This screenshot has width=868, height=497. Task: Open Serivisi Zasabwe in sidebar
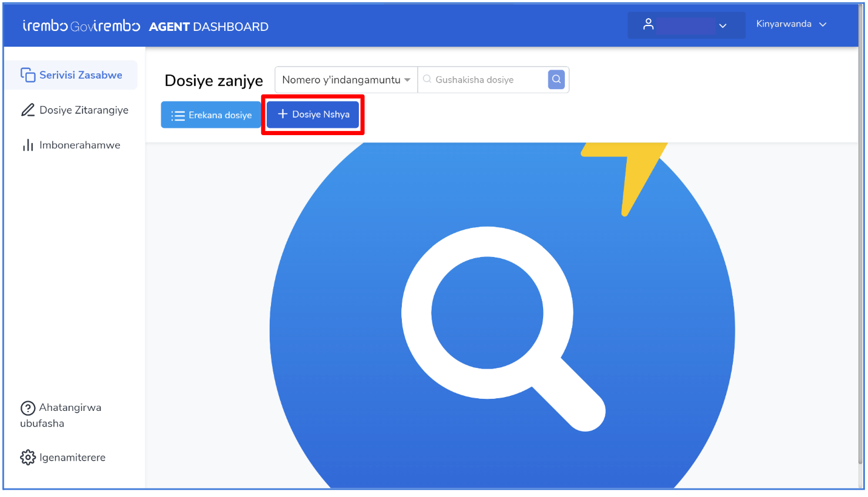72,75
